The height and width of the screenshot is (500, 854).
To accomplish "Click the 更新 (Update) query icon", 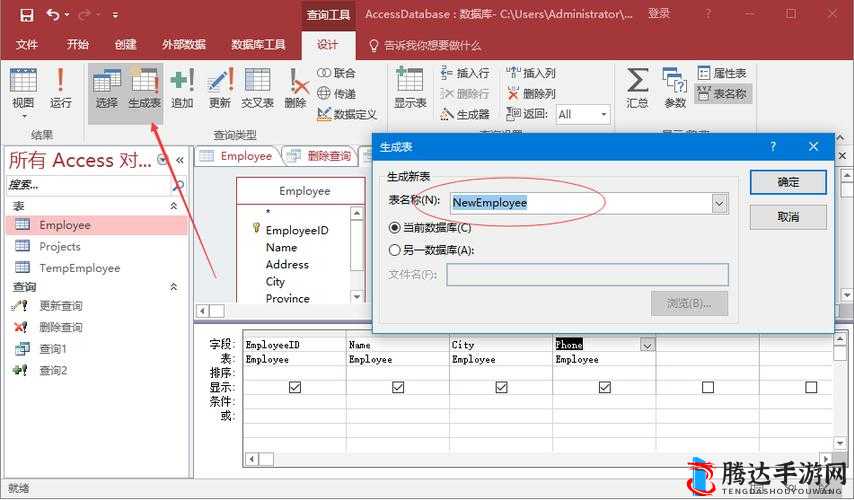I will tap(220, 89).
